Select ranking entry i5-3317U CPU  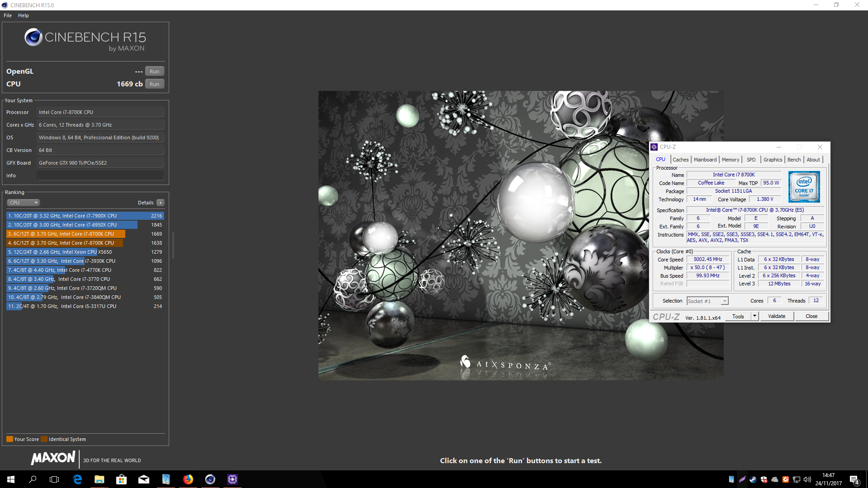[x=85, y=306]
